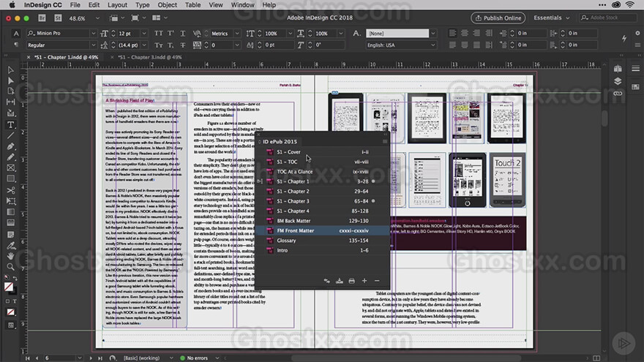The width and height of the screenshot is (644, 362).
Task: Open the 12 pt font size dropdown
Action: pos(143,33)
